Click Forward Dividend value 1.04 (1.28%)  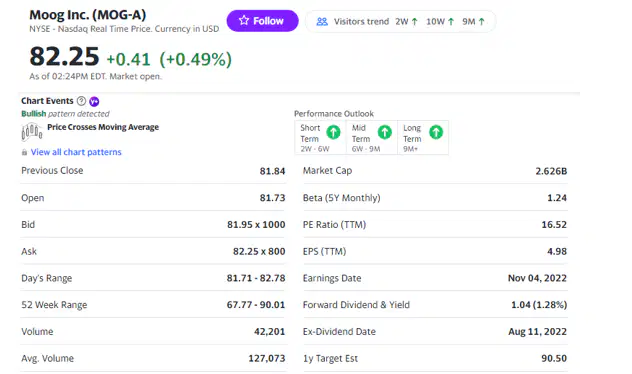(539, 305)
